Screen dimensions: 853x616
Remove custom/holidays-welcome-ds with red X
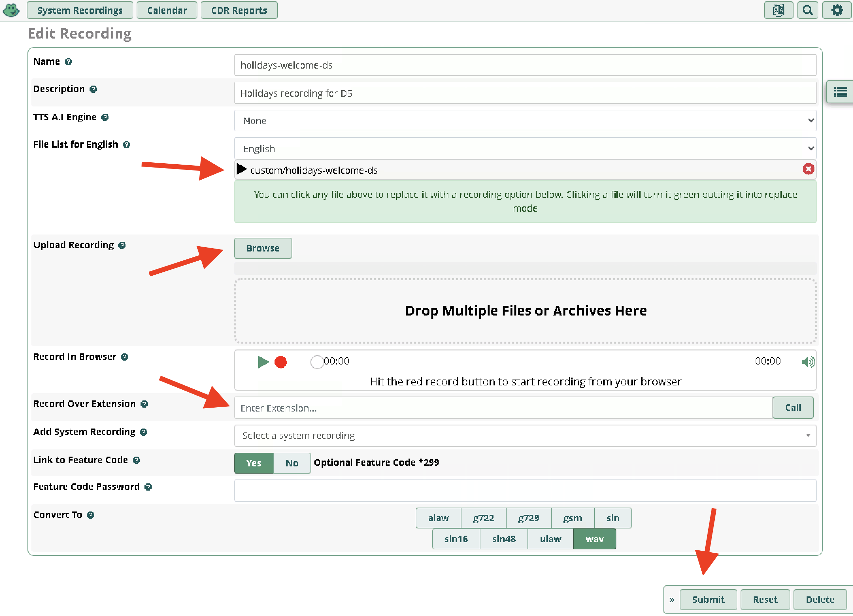pos(808,169)
